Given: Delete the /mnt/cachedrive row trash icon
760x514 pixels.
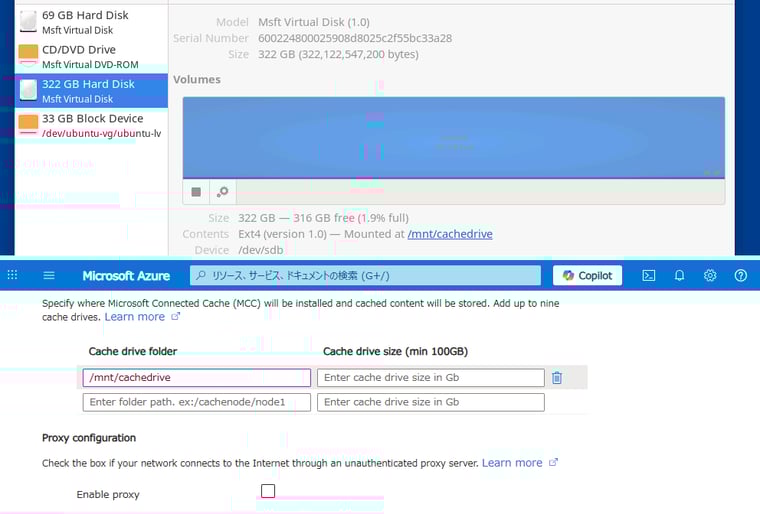Looking at the screenshot, I should point(557,378).
